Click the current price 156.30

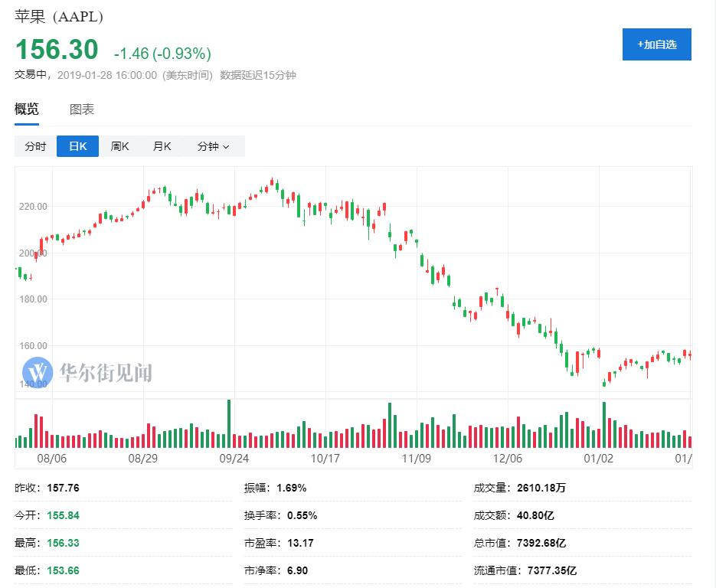(57, 50)
